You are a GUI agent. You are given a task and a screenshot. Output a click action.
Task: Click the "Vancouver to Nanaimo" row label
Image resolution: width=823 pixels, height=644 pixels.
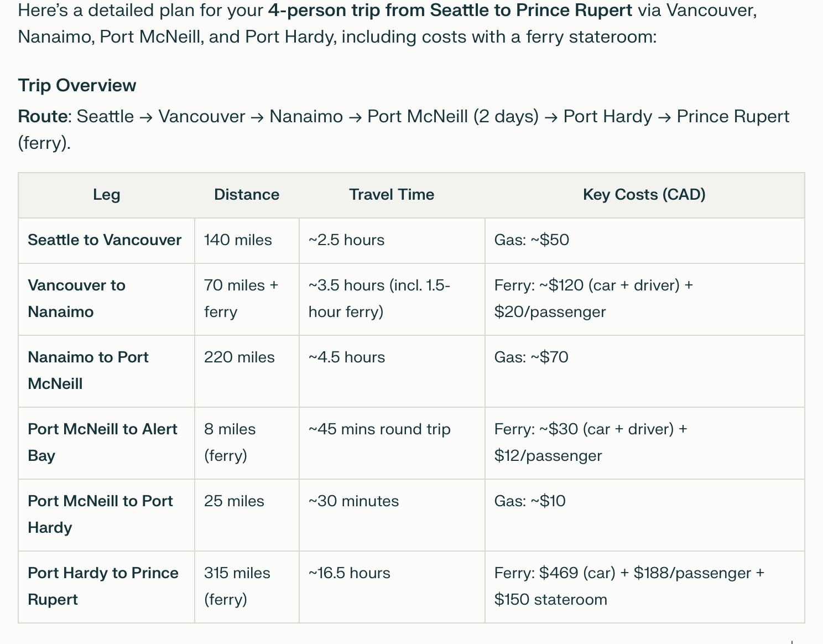pos(76,298)
